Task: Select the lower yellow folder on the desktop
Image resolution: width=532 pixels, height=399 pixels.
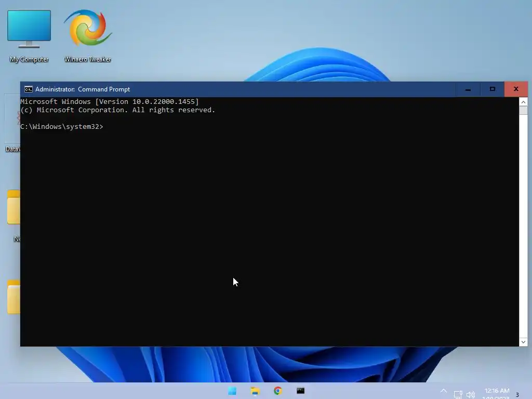Action: (14, 297)
